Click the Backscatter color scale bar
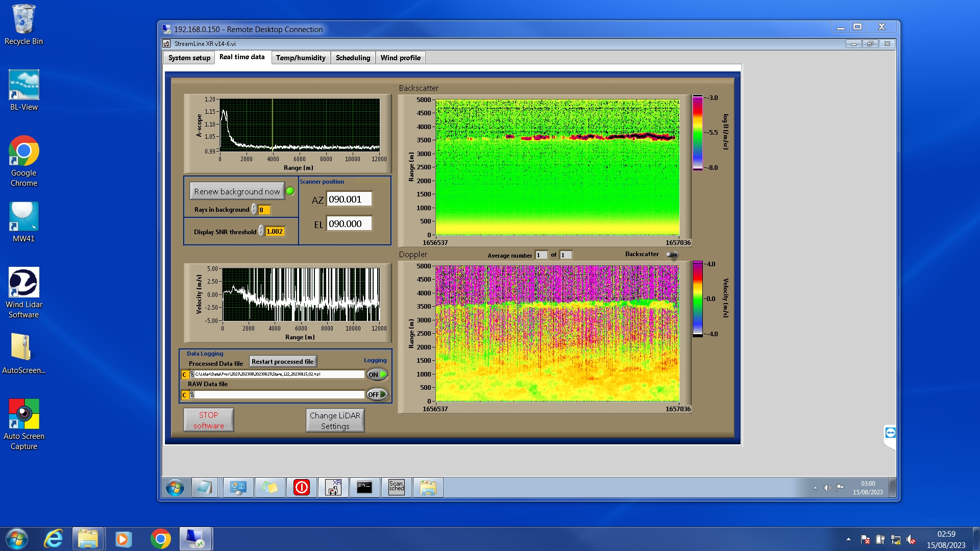Screen dimensions: 980x551 click(697, 133)
